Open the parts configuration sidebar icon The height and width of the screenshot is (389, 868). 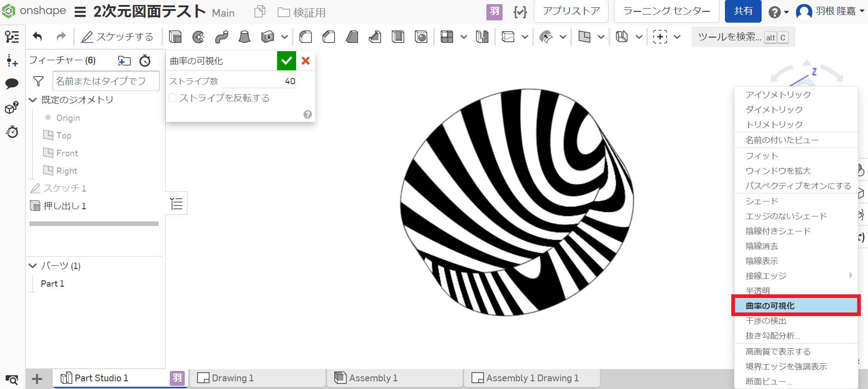point(12,108)
